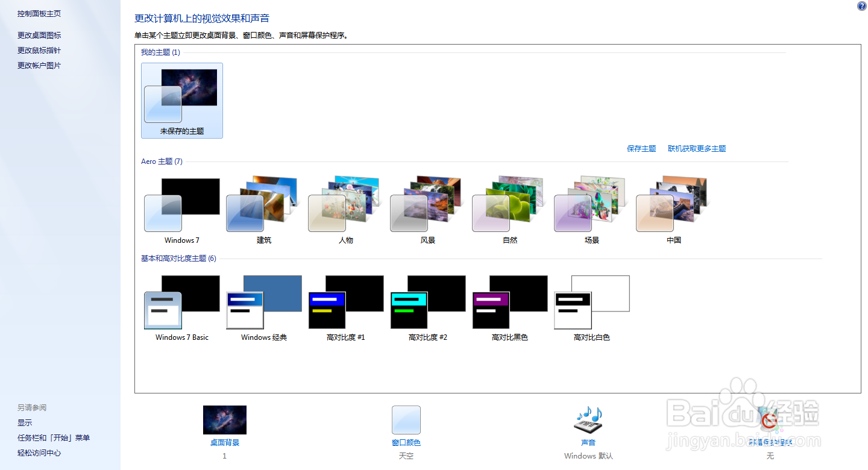Open the 轻松访问中心 link
868x470 pixels.
[39, 453]
